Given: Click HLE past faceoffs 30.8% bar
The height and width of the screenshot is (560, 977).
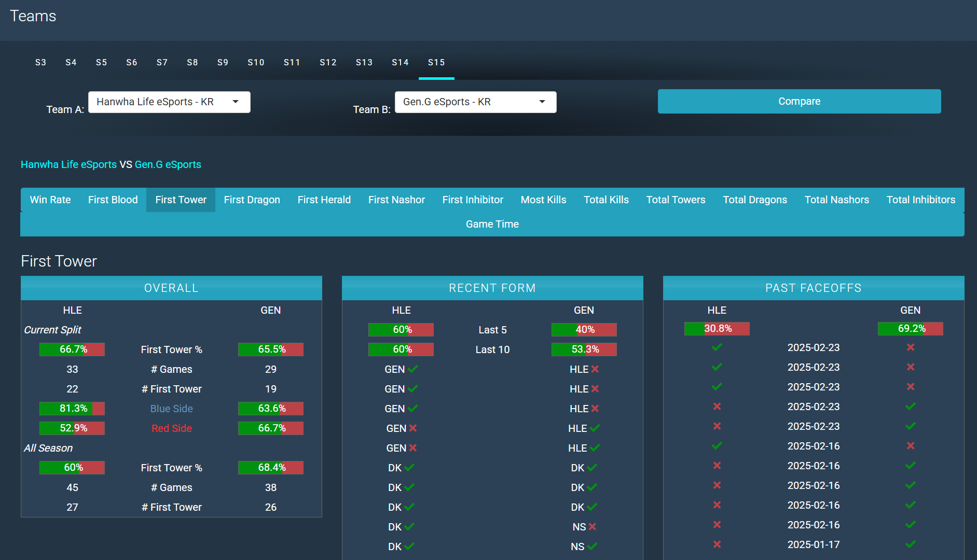Looking at the screenshot, I should (717, 329).
